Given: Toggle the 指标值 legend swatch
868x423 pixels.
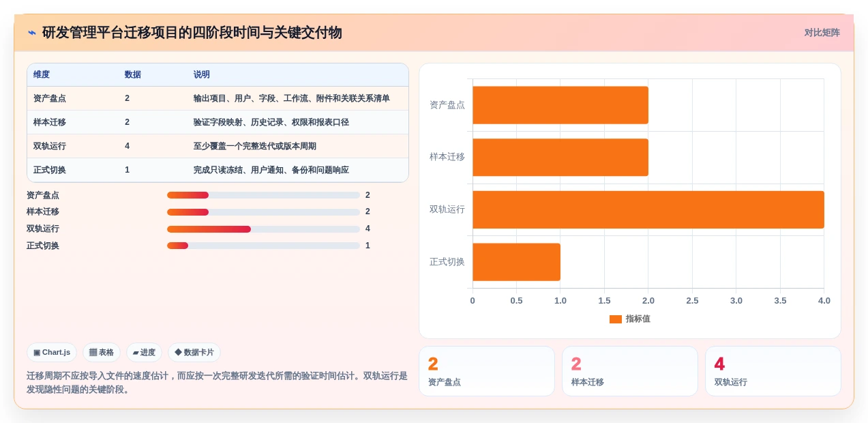Looking at the screenshot, I should coord(616,319).
